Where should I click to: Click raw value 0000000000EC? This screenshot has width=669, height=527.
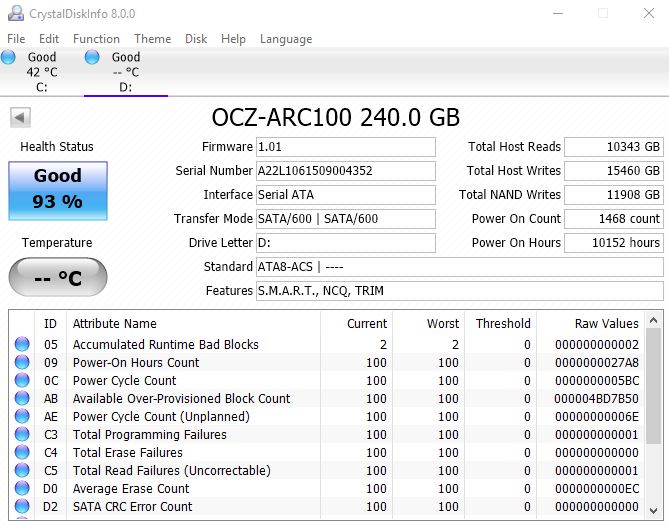[x=597, y=488]
